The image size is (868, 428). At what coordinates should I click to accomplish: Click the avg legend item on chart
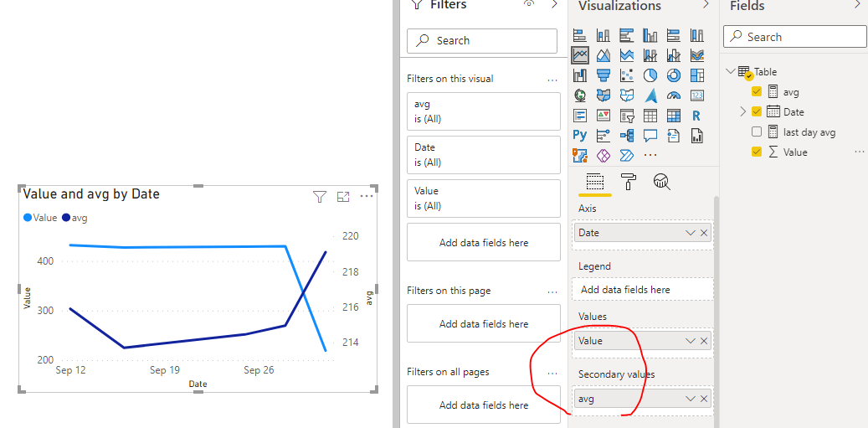pyautogui.click(x=75, y=218)
